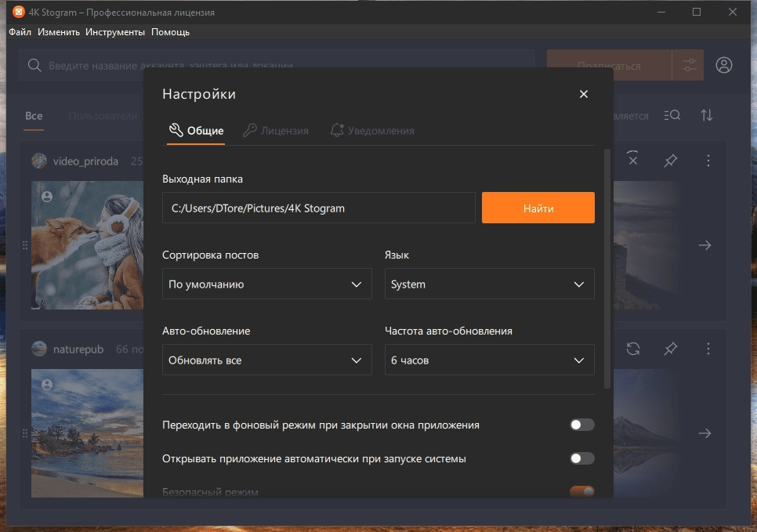Open the user profile icon
Image resolution: width=757 pixels, height=532 pixels.
723,65
